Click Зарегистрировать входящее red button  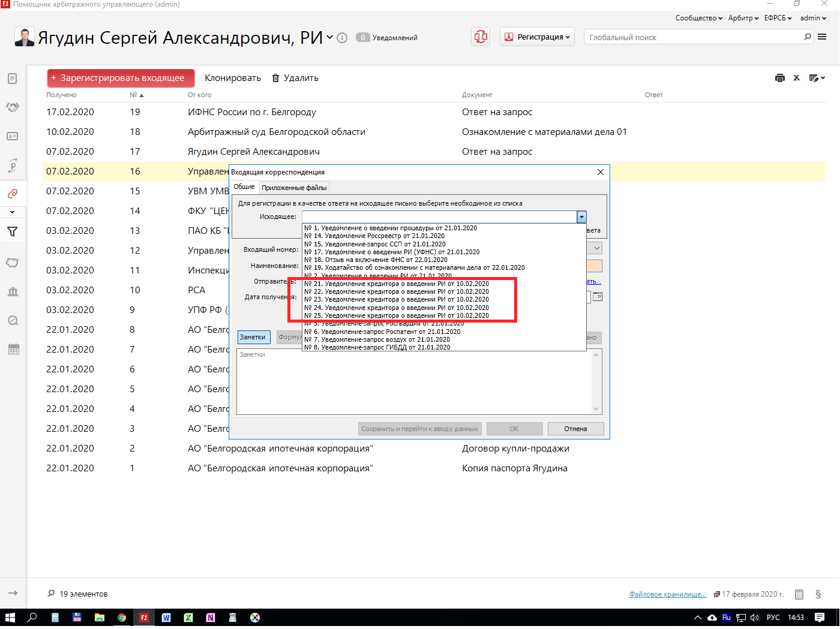coord(121,78)
